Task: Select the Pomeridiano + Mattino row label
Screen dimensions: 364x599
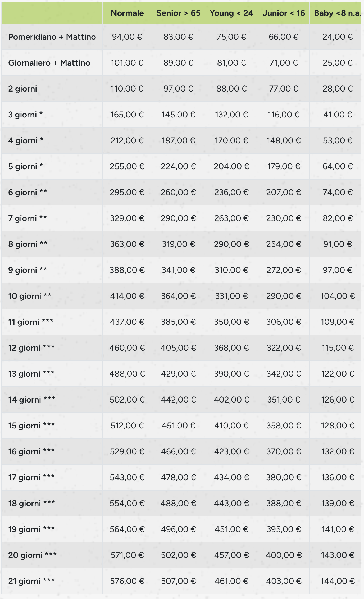Action: pos(52,37)
